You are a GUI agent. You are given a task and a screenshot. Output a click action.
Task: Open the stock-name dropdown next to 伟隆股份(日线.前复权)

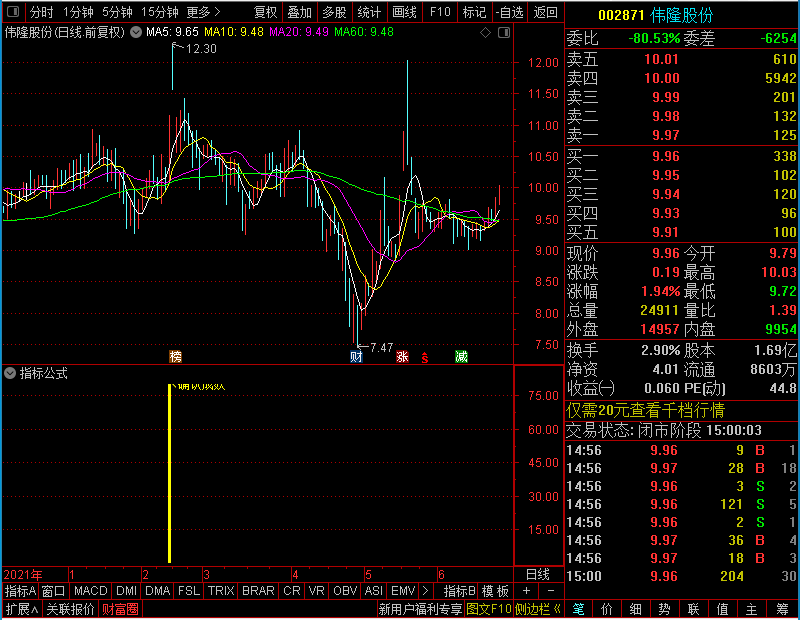pos(136,32)
